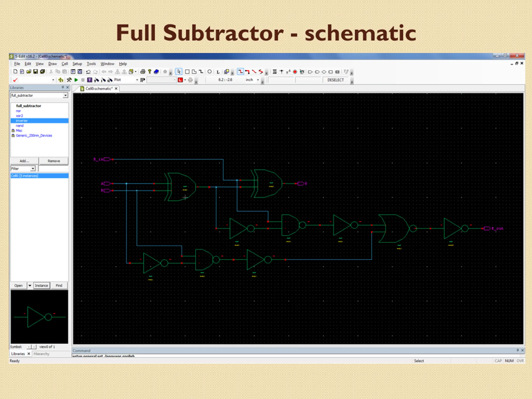Click the green Run Simulation play icon
532x399 pixels.
tap(76, 80)
